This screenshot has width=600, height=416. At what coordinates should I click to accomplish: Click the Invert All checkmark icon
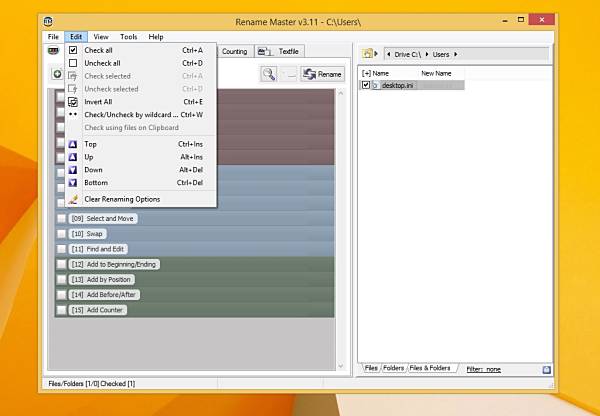(x=73, y=102)
